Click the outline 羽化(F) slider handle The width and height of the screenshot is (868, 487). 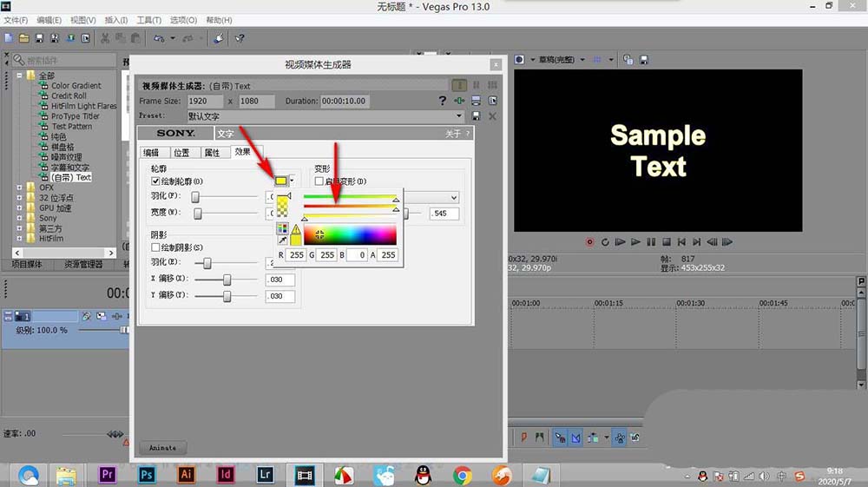(194, 196)
